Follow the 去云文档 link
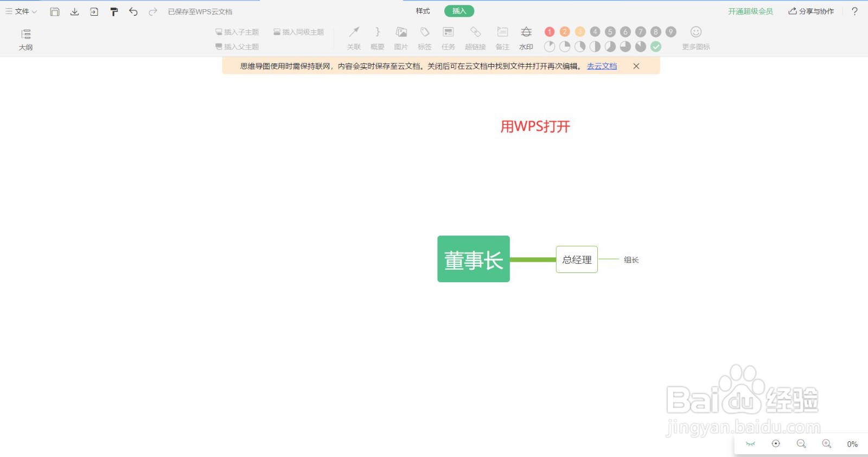 pos(602,66)
